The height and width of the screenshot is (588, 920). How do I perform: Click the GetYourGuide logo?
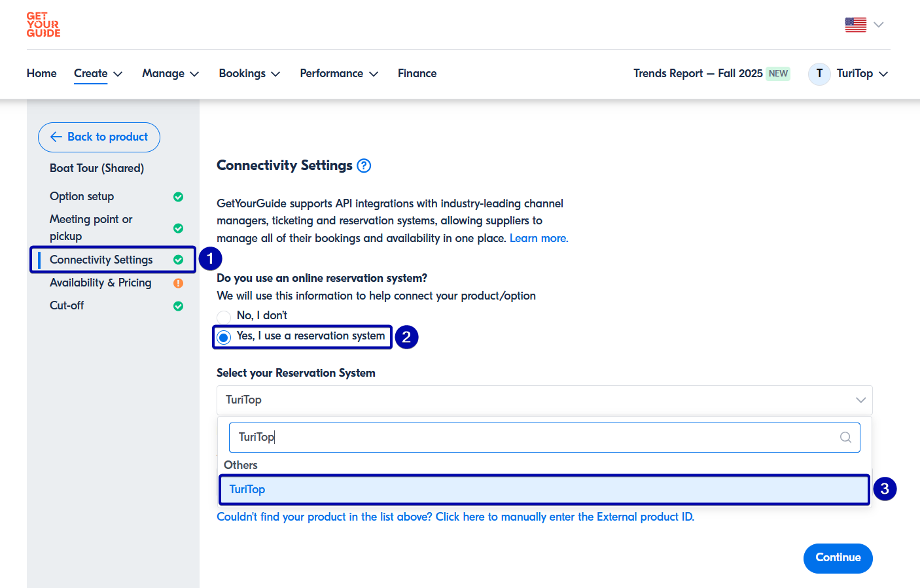point(43,25)
